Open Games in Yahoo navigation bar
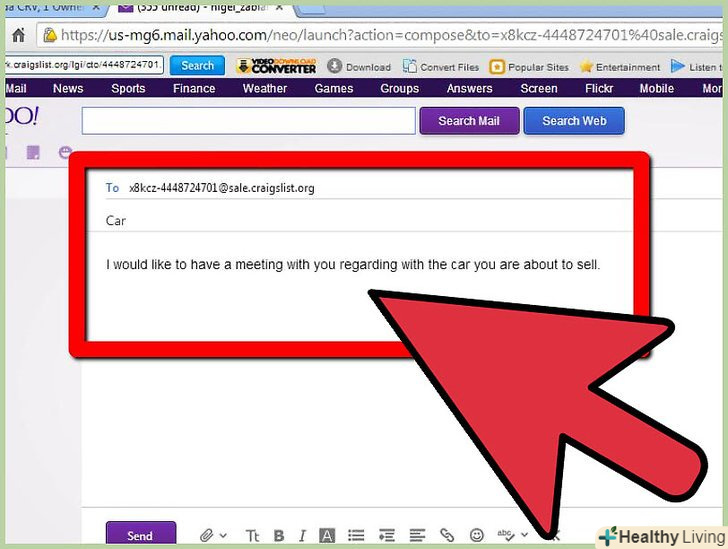Viewport: 728px width, 549px height. click(x=334, y=88)
